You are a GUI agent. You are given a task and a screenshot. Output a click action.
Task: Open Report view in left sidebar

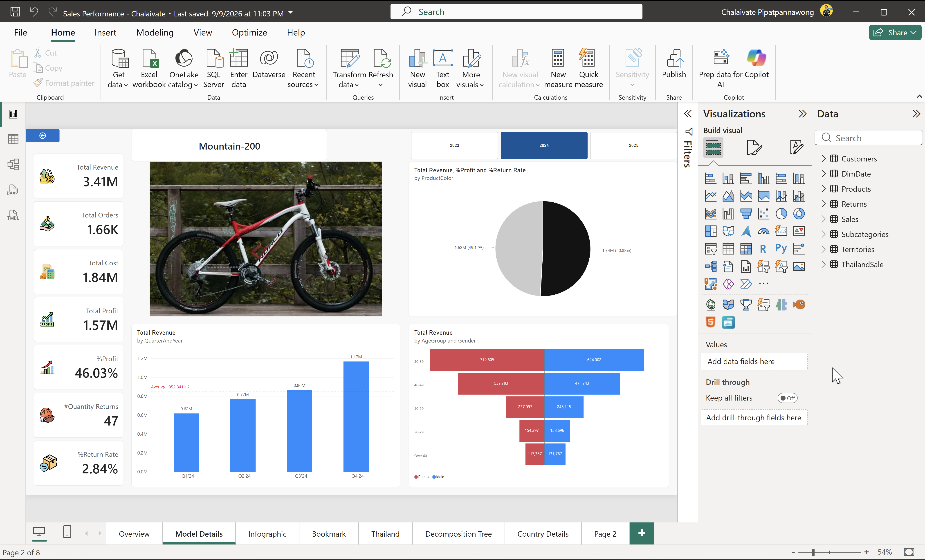tap(13, 114)
